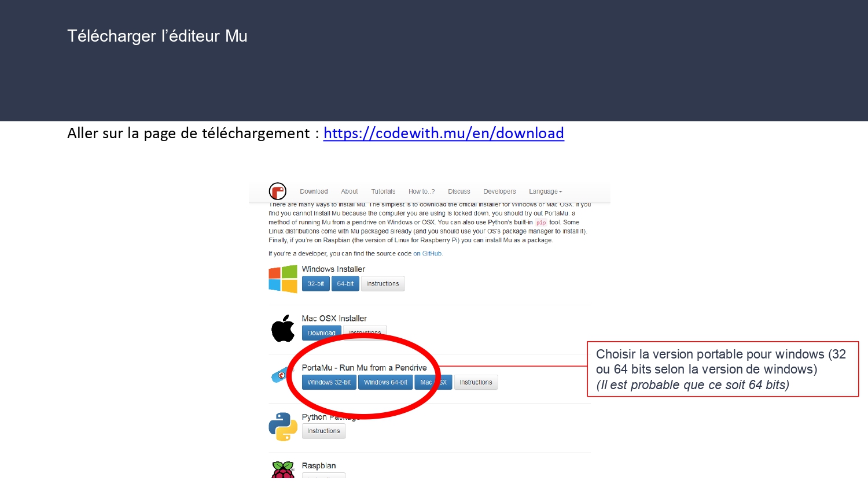Click the Mu logo icon in navbar
This screenshot has height=488, width=868.
(x=278, y=191)
